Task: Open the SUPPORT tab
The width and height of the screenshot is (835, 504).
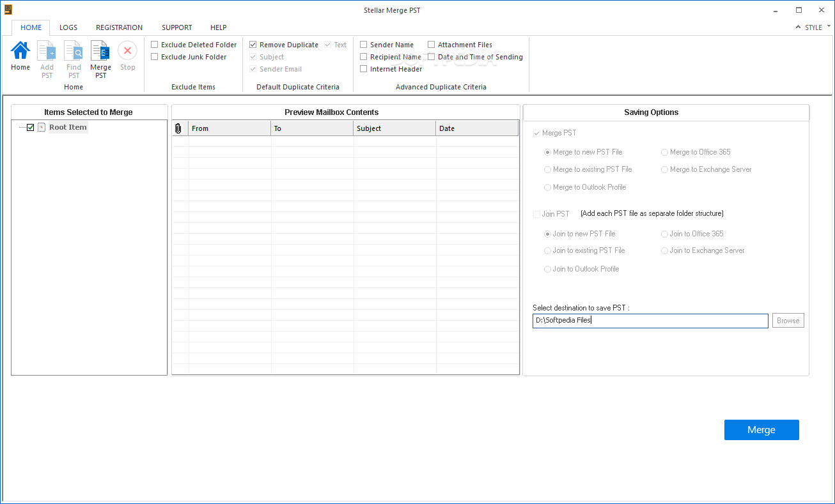Action: pyautogui.click(x=176, y=27)
